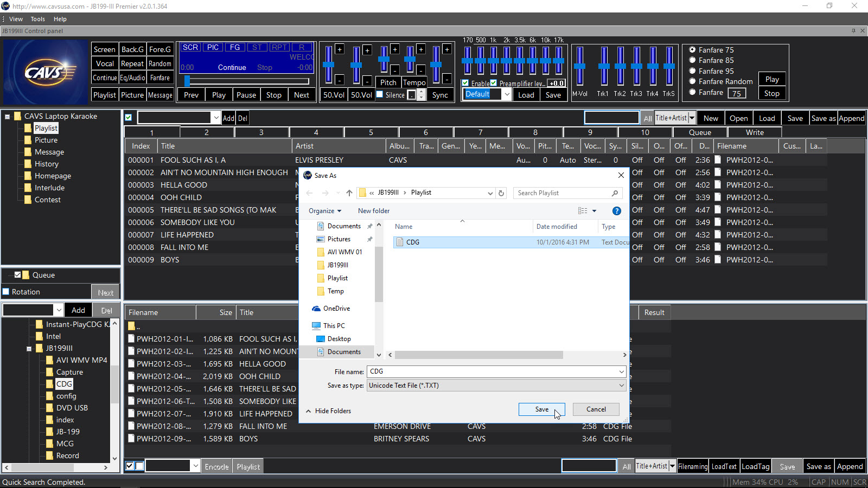Collapse the JB199III tree node
Screen dimensions: 868x488
[x=29, y=349]
